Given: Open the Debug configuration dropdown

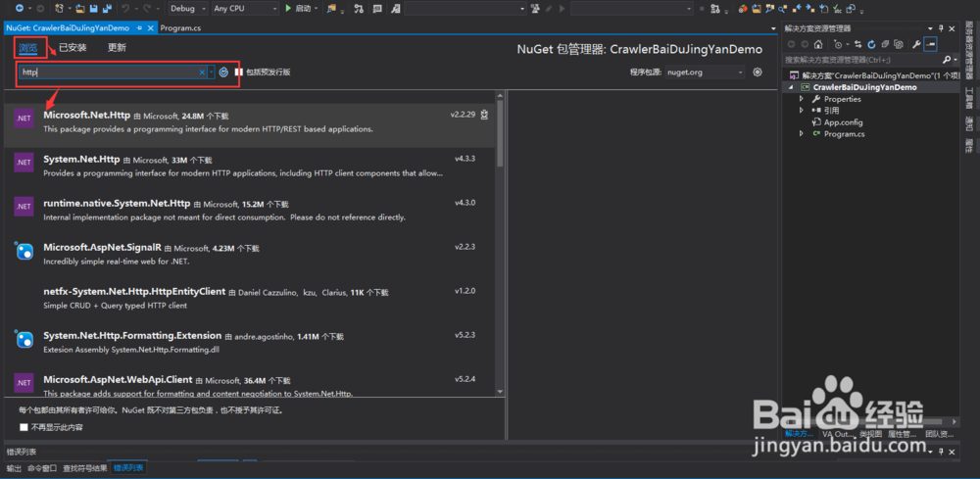Looking at the screenshot, I should [x=188, y=8].
